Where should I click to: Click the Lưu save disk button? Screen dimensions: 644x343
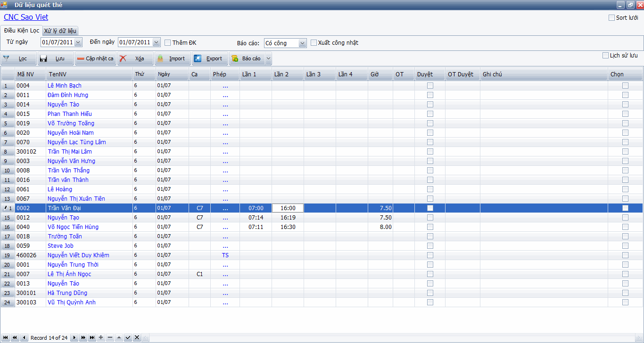(56, 59)
